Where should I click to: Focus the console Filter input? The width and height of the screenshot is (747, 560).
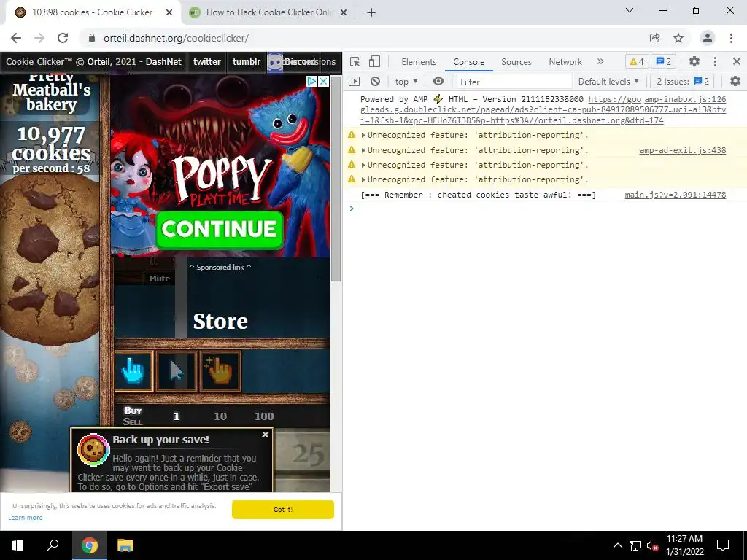[x=514, y=82]
